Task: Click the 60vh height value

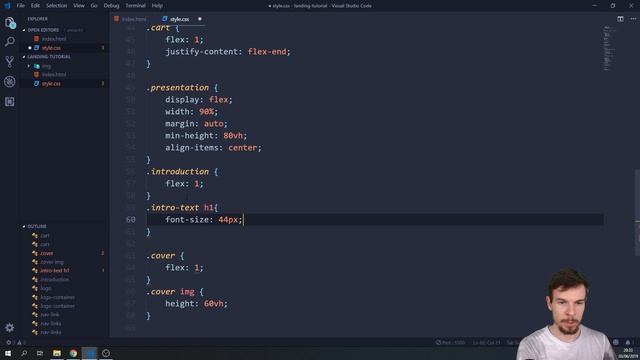Action: (x=213, y=304)
